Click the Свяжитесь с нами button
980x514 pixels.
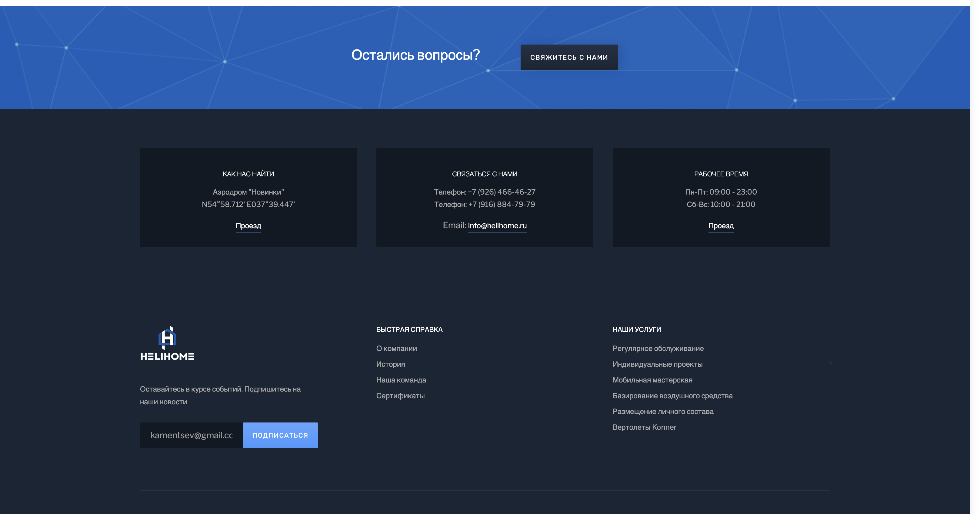(569, 58)
